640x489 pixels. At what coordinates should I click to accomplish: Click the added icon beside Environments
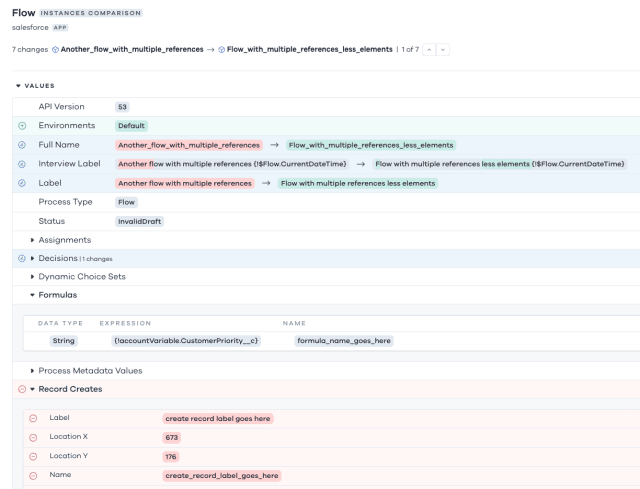coord(22,126)
